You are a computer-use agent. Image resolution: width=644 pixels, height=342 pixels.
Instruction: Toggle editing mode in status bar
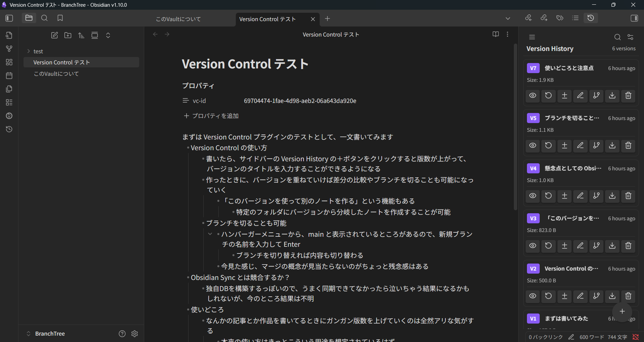coord(571,337)
